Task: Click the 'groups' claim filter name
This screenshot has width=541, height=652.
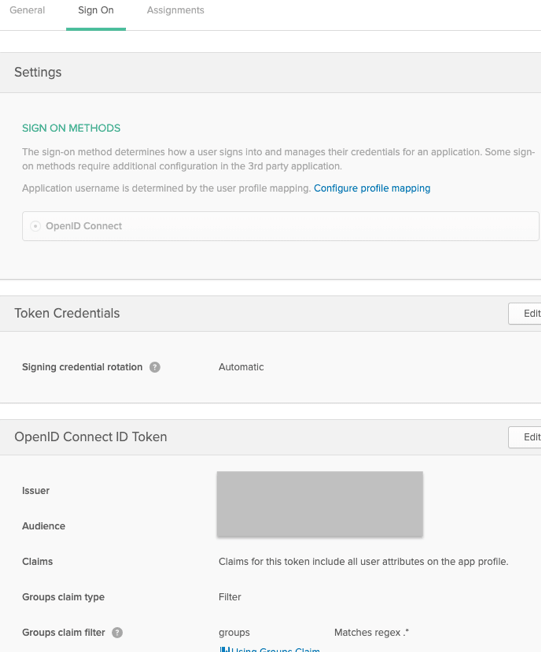Action: click(x=234, y=632)
